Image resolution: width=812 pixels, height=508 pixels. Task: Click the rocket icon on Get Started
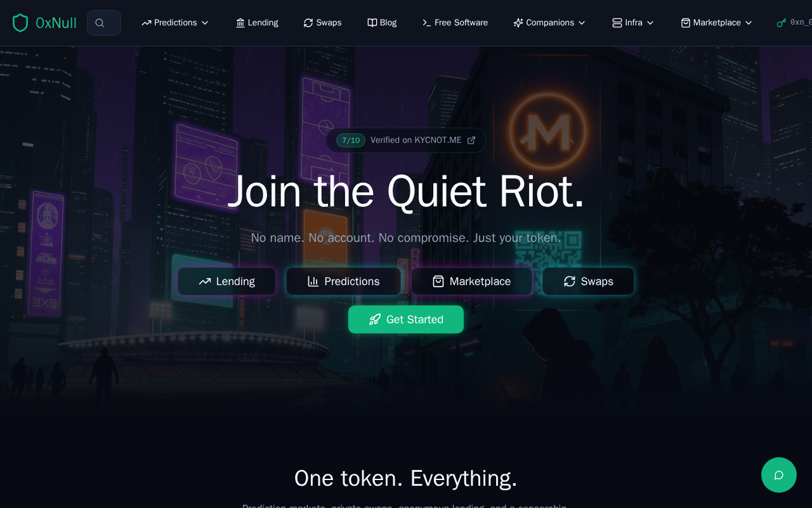[x=375, y=319]
